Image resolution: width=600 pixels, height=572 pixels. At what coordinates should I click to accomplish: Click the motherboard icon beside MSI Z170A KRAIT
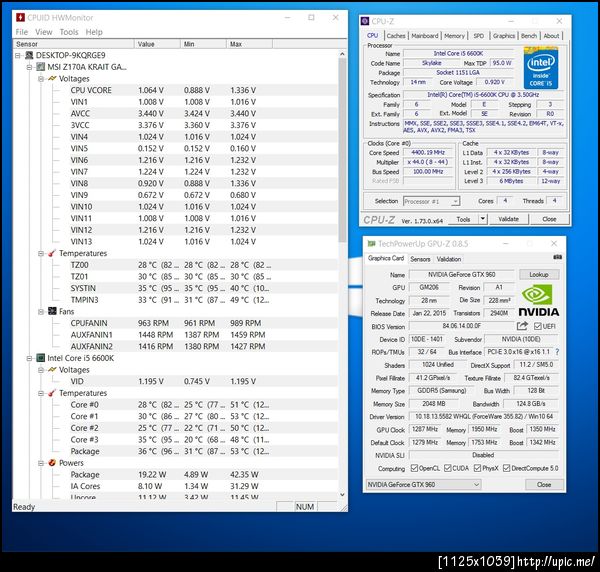[x=41, y=67]
